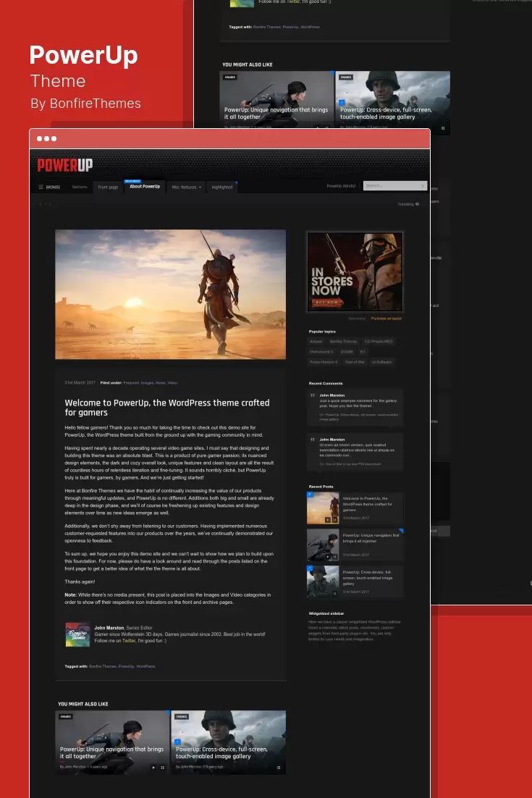This screenshot has height=798, width=532.
Task: Click the Bonfire Themes topic tag
Action: 343,342
